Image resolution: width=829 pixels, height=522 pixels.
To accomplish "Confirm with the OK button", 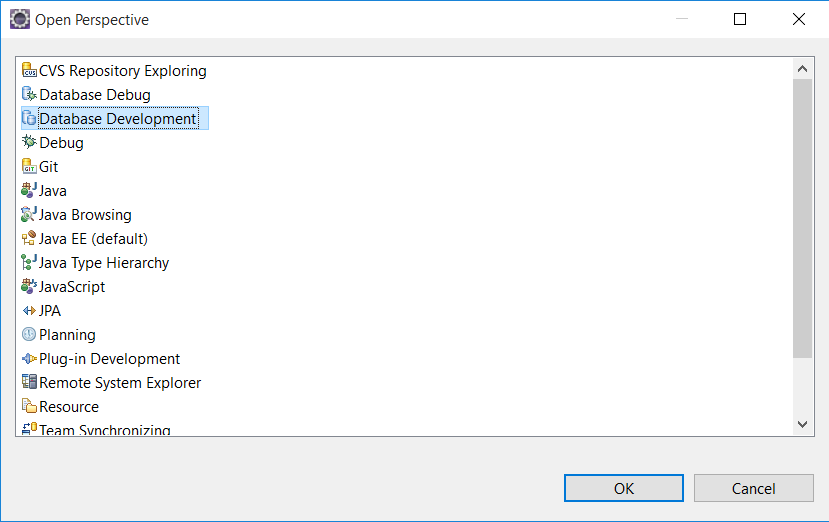I will pyautogui.click(x=624, y=488).
